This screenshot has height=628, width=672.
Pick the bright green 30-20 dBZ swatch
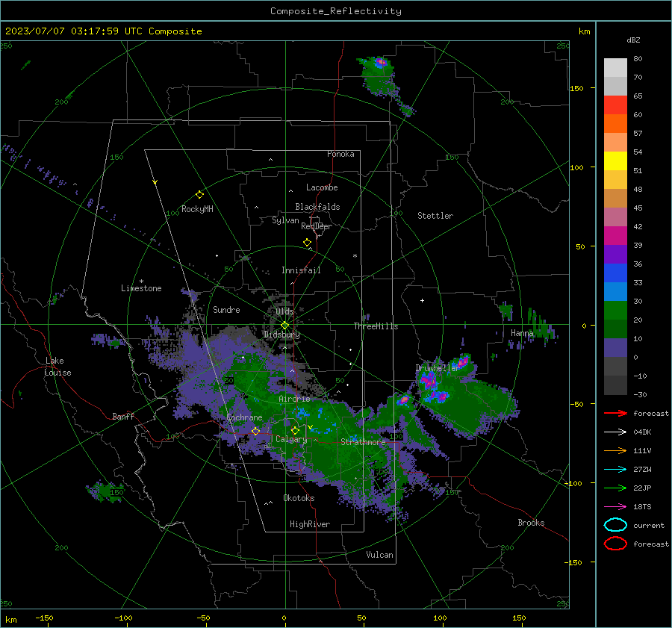(x=615, y=311)
